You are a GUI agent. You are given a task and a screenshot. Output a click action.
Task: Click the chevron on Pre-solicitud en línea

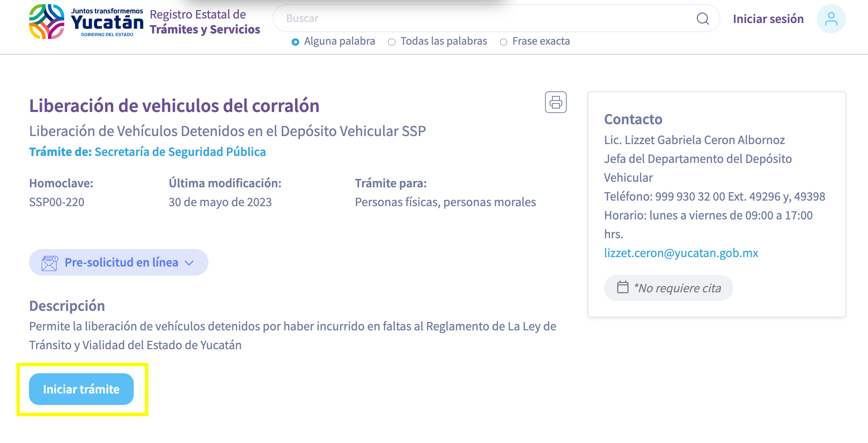189,263
